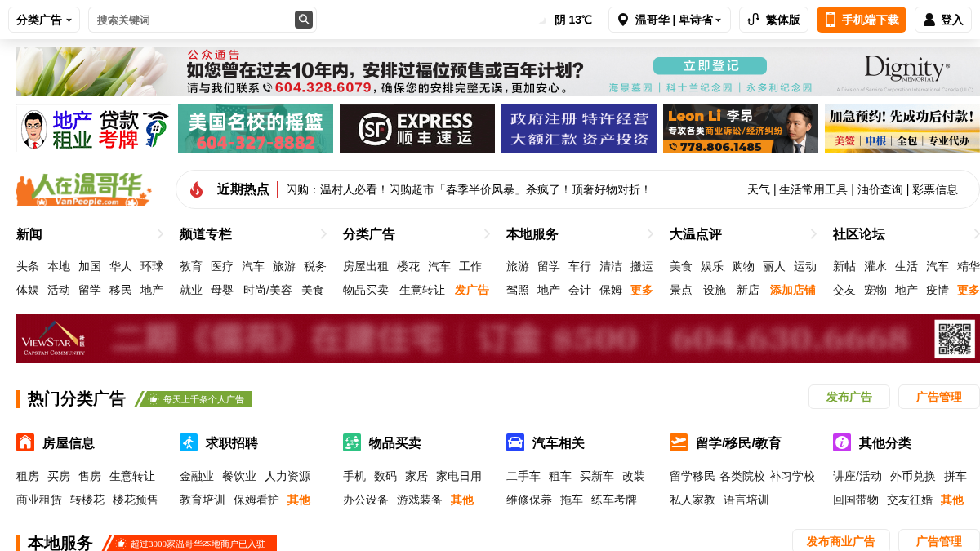Open 保姆看护 job listings
Screen dimensions: 980x551
(256, 500)
